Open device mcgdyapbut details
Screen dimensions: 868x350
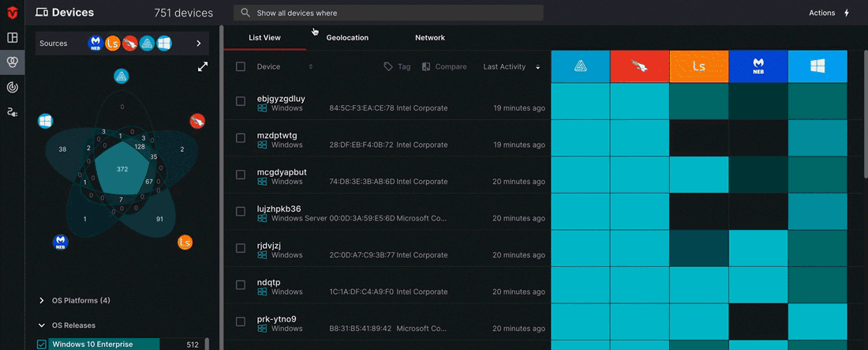pyautogui.click(x=282, y=172)
